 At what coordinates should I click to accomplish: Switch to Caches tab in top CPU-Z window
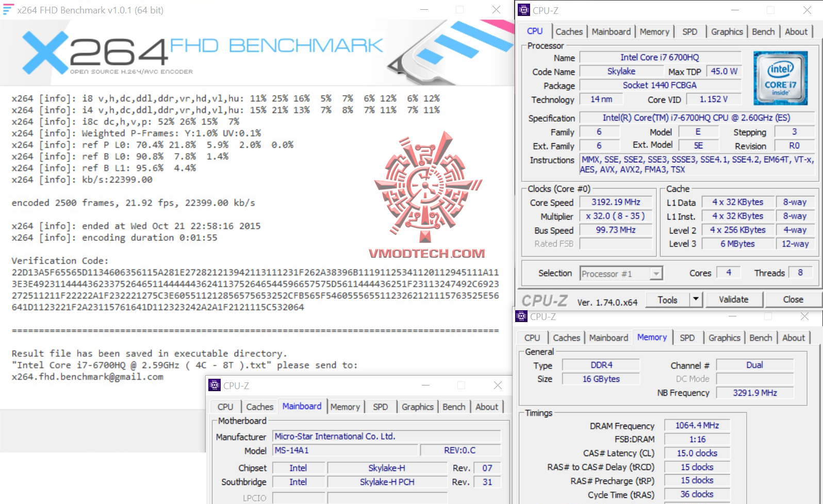pyautogui.click(x=569, y=32)
